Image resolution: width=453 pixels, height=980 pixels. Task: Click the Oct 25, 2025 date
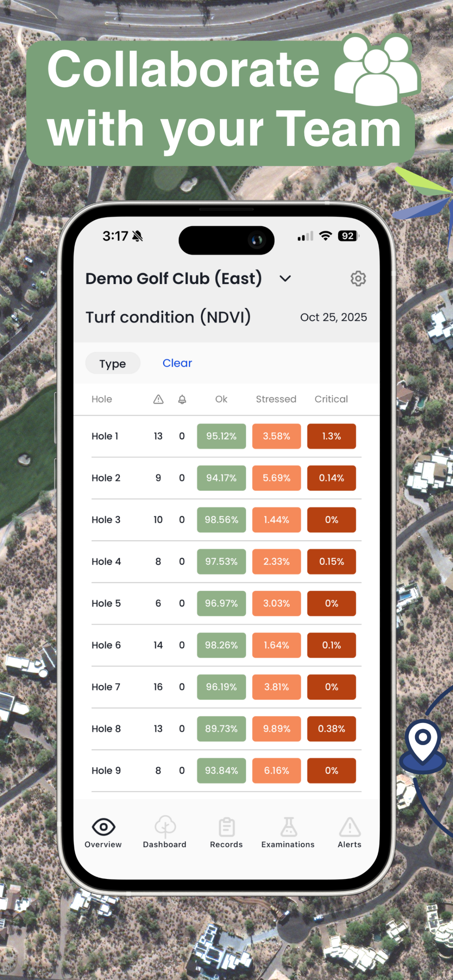point(333,317)
